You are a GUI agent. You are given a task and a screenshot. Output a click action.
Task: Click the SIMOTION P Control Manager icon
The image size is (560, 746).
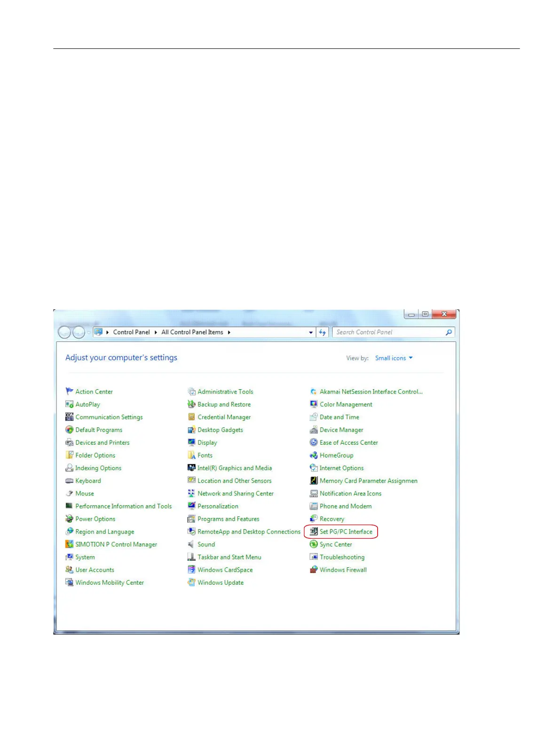[70, 544]
